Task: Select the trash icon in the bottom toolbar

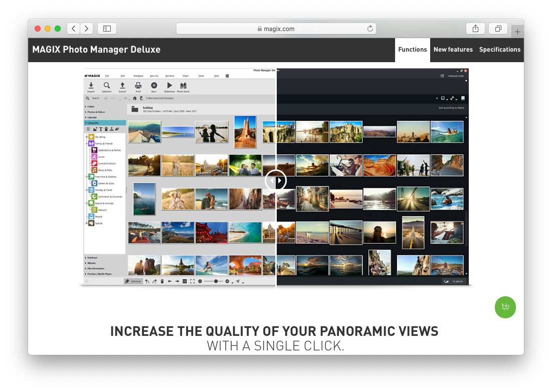Action: pos(162,281)
